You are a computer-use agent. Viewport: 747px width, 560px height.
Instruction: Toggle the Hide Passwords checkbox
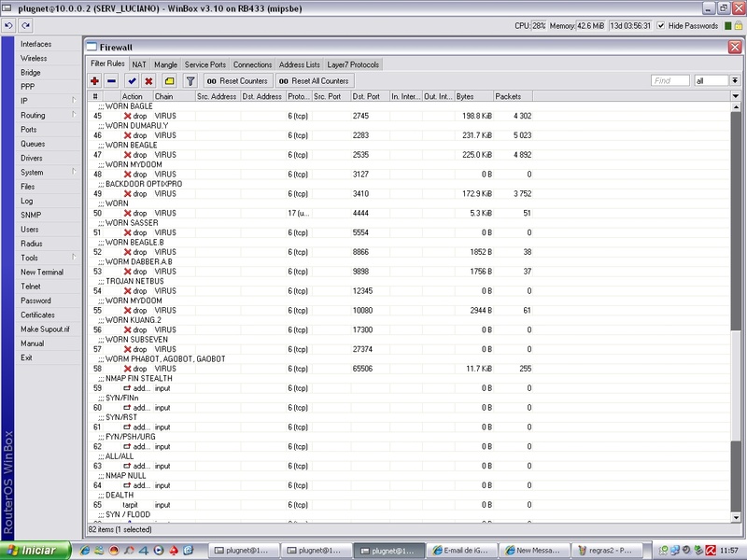click(662, 25)
